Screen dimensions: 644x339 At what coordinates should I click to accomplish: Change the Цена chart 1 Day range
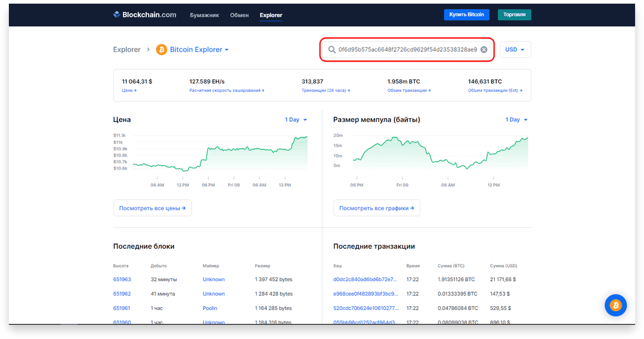click(x=296, y=120)
